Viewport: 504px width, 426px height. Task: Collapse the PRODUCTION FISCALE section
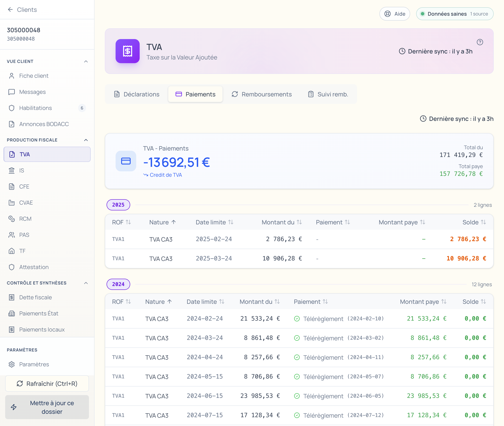(x=86, y=140)
